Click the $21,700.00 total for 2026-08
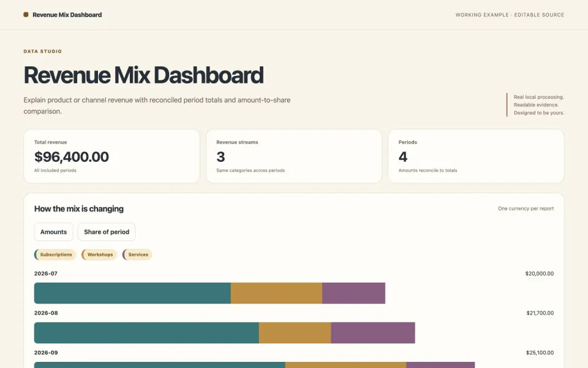Screen dimensions: 588x368 tap(540, 313)
